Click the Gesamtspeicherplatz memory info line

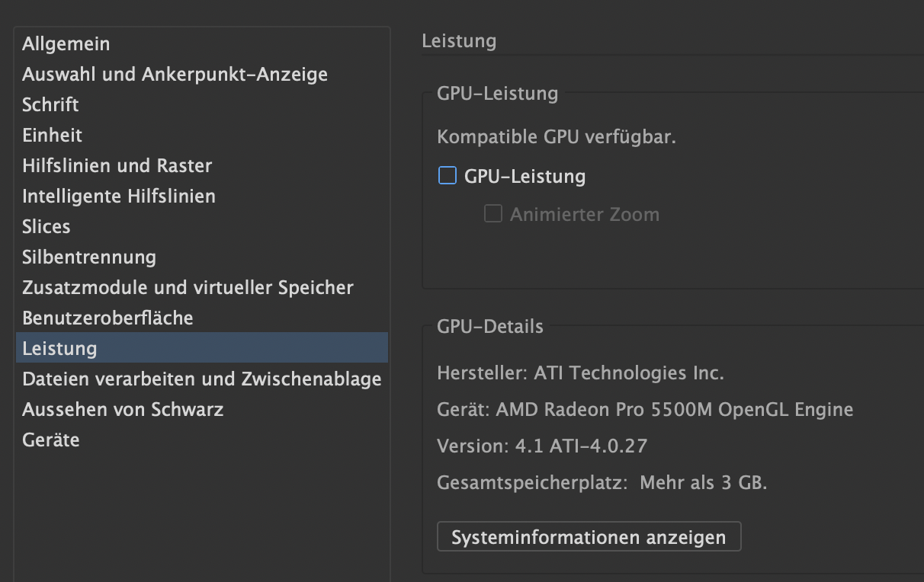coord(602,483)
